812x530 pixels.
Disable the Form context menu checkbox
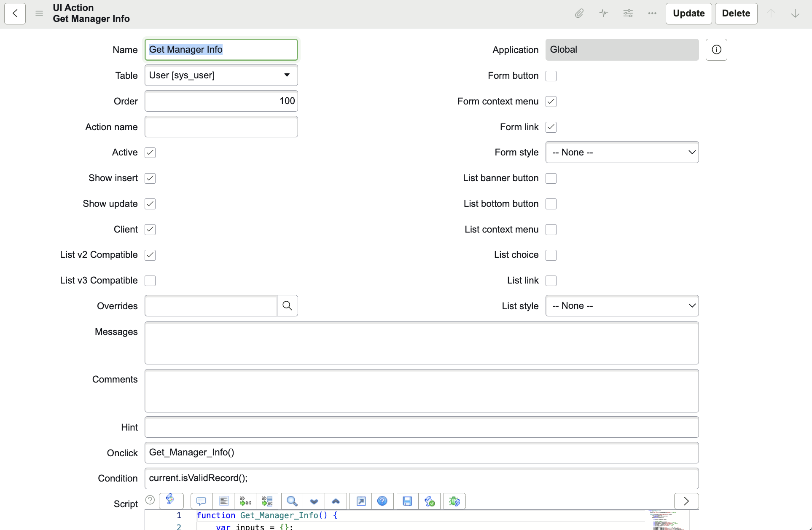(551, 101)
